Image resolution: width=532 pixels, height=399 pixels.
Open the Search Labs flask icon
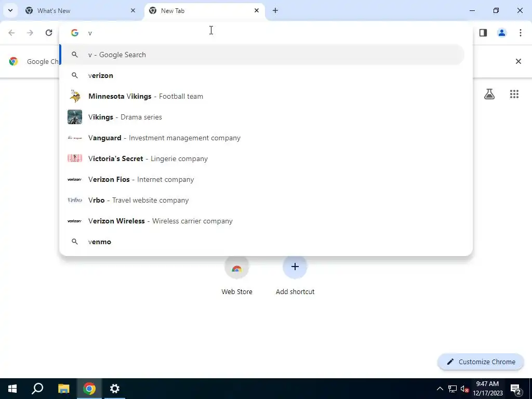pyautogui.click(x=489, y=94)
